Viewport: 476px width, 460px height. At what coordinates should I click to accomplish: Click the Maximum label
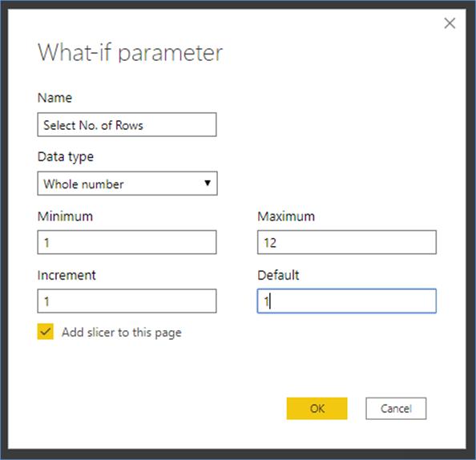[x=286, y=216]
